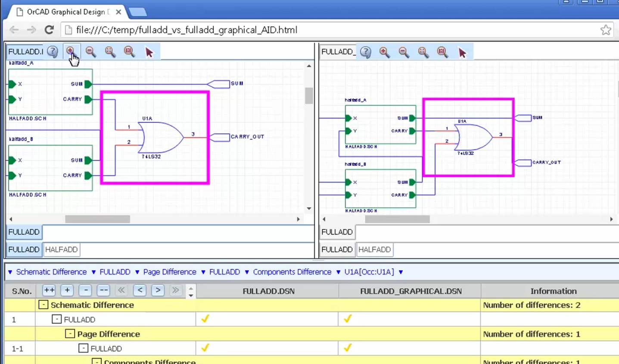The width and height of the screenshot is (619, 364).
Task: Collapse the FULLADD row numbered 1-1
Action: point(83,348)
